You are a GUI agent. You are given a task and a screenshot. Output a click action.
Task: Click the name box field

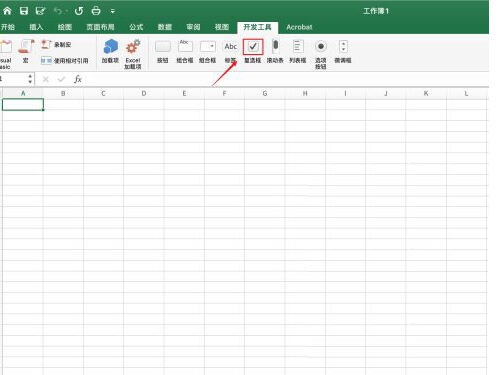(13, 79)
